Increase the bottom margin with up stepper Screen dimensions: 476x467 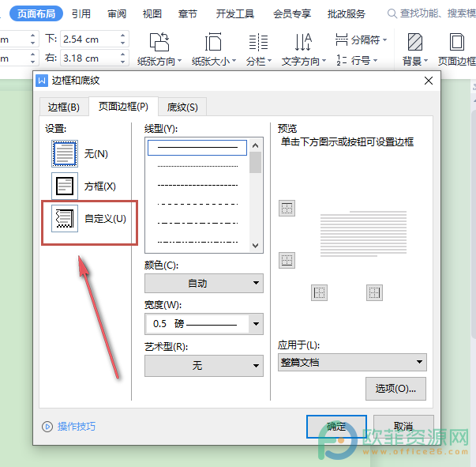(122, 36)
